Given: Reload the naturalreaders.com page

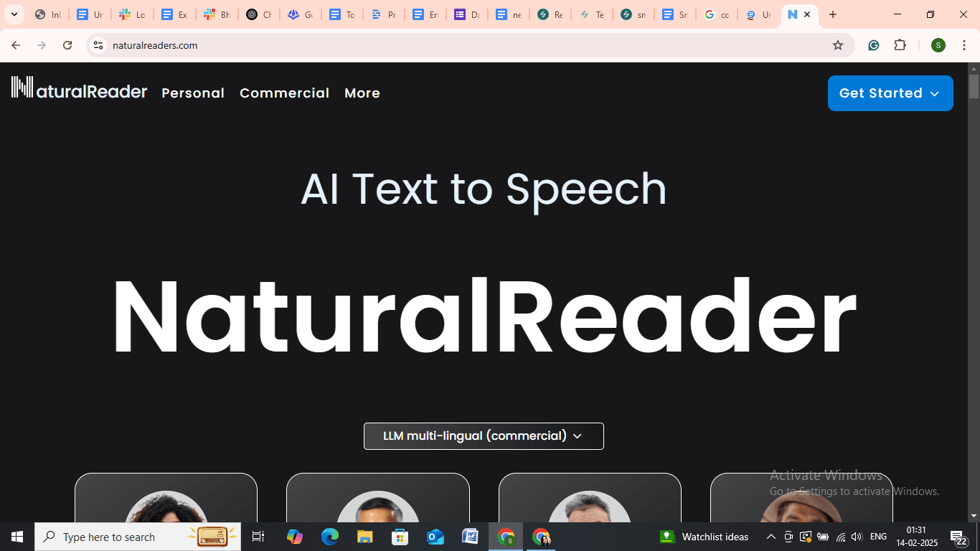Looking at the screenshot, I should click(67, 45).
